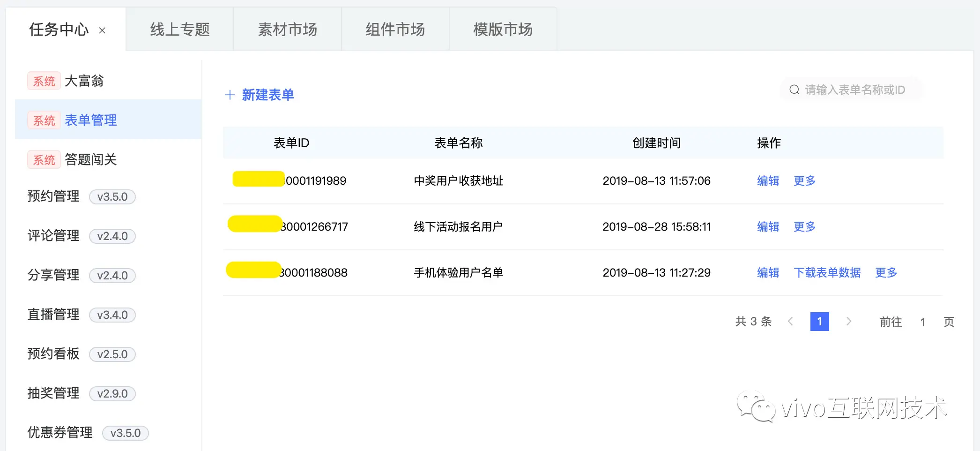The width and height of the screenshot is (980, 451).
Task: Click the 新建表单 link text
Action: pos(268,95)
